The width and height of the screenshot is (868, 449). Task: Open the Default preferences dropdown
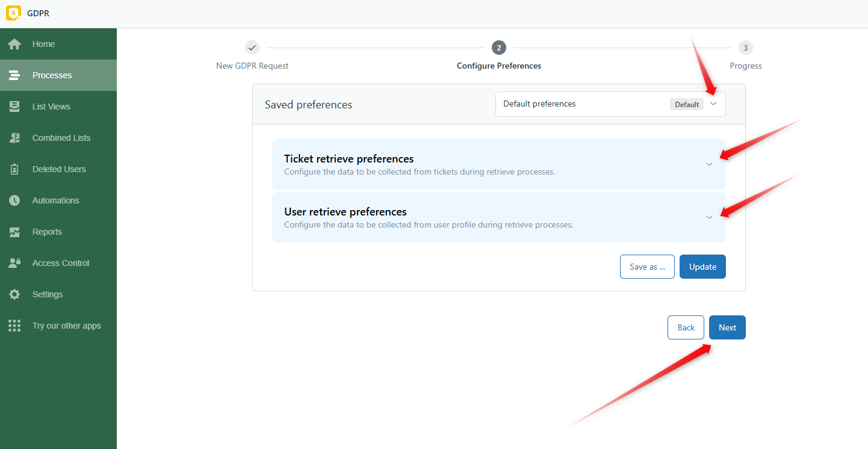(610, 104)
